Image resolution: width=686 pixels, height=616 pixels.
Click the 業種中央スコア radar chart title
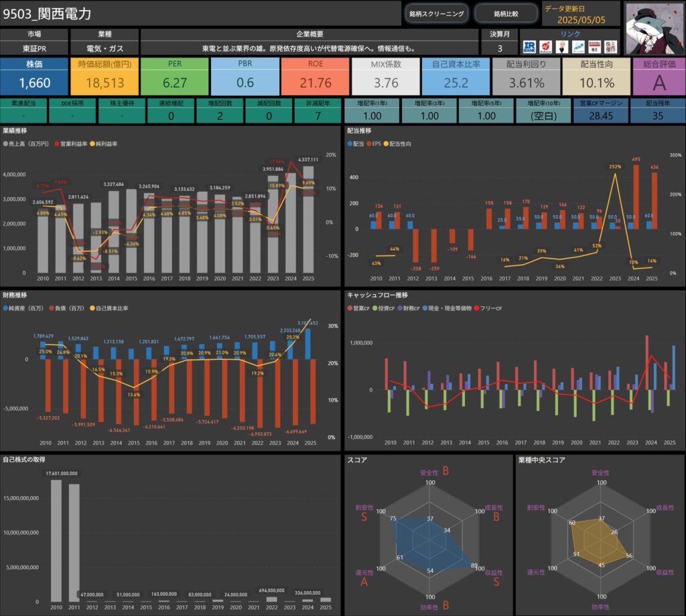click(541, 460)
